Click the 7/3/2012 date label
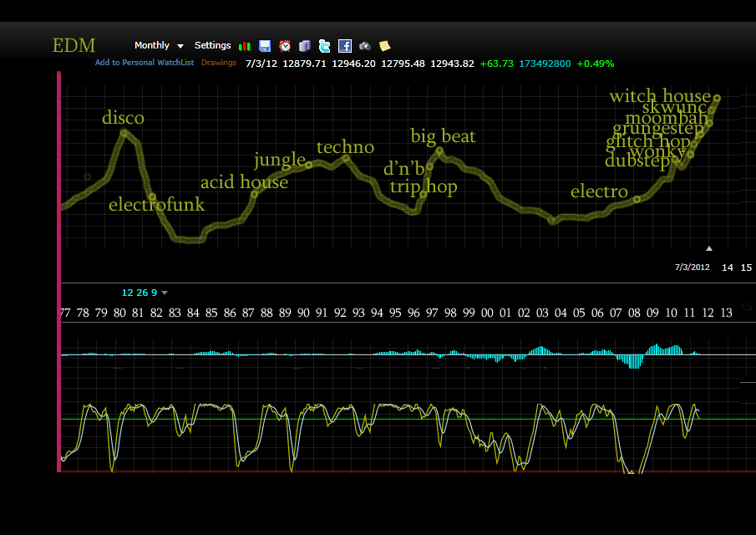The height and width of the screenshot is (535, 756). (692, 267)
